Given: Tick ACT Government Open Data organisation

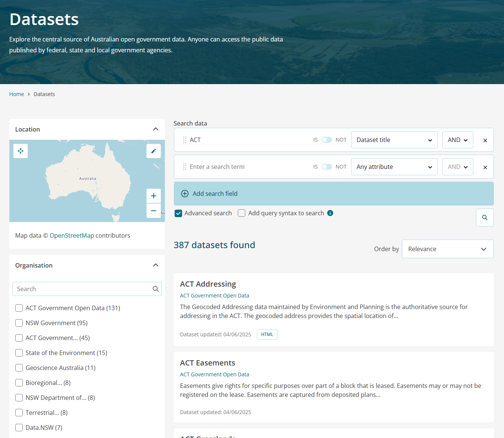Looking at the screenshot, I should pos(19,308).
